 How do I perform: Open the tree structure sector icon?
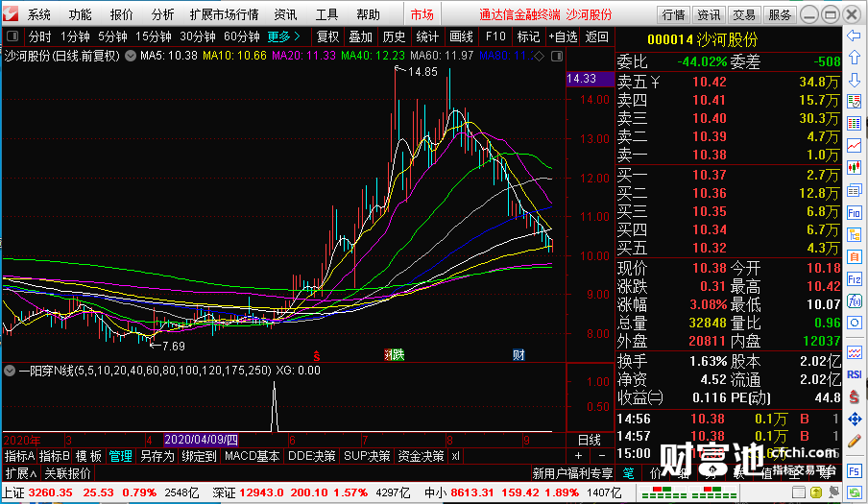[855, 235]
